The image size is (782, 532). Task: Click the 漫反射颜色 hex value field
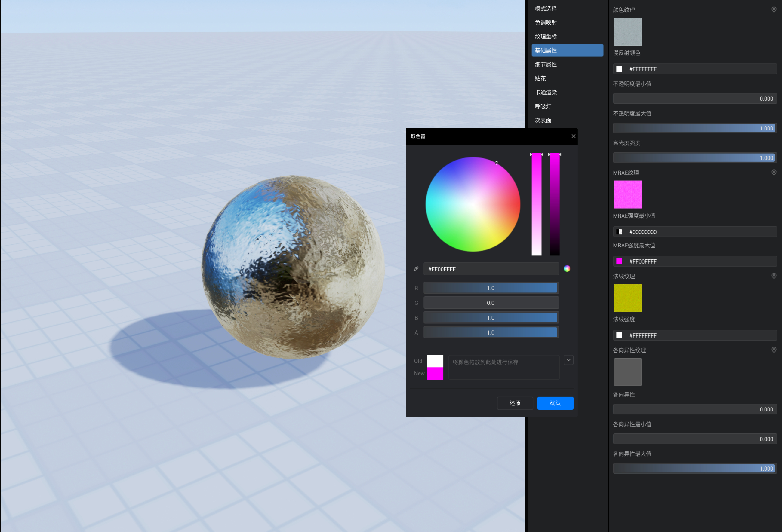(695, 69)
